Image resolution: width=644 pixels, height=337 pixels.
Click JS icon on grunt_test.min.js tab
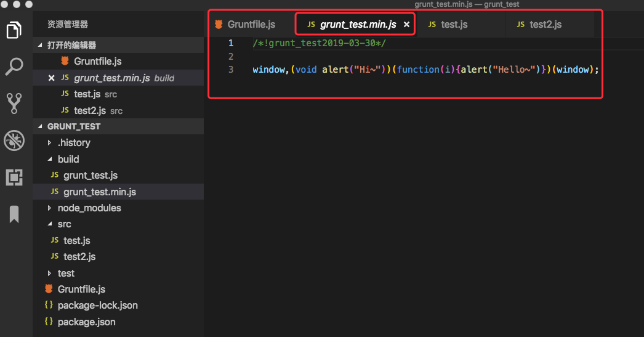coord(312,24)
